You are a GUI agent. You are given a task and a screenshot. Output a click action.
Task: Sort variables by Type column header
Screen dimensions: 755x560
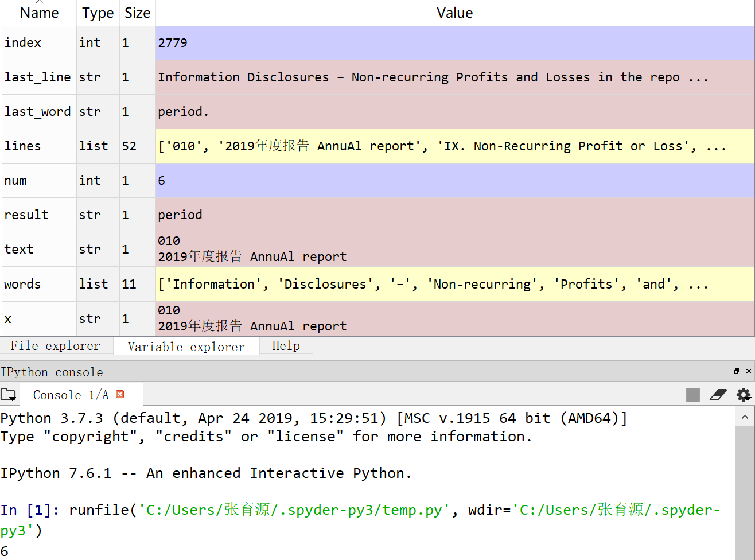(98, 13)
